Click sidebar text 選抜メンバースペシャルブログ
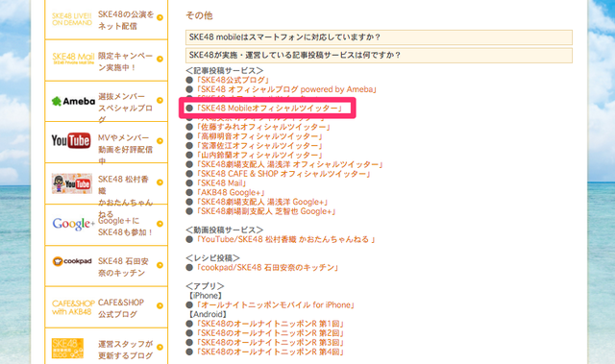 (x=126, y=109)
